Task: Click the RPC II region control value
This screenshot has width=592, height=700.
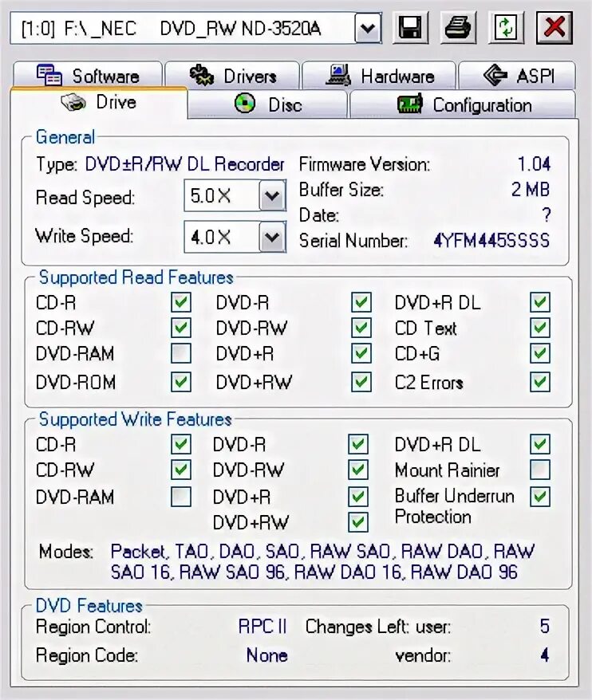Action: 262,627
